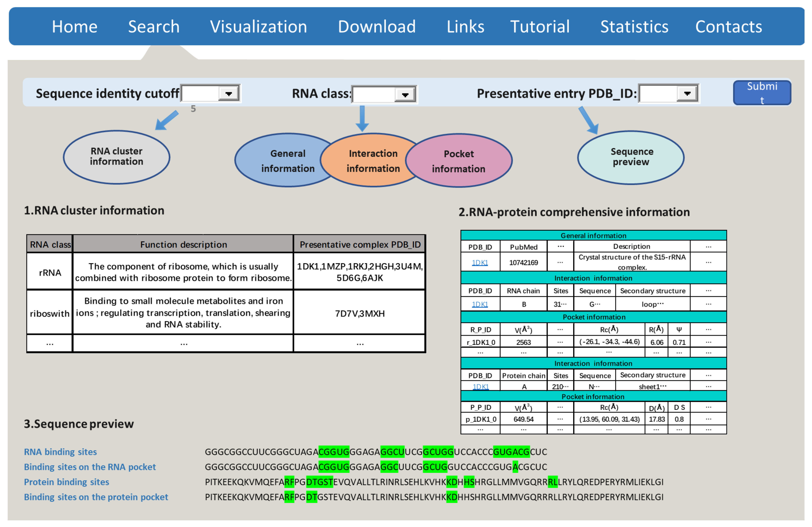Click the Protein binding sites link
Image resolution: width=812 pixels, height=527 pixels.
pyautogui.click(x=67, y=482)
